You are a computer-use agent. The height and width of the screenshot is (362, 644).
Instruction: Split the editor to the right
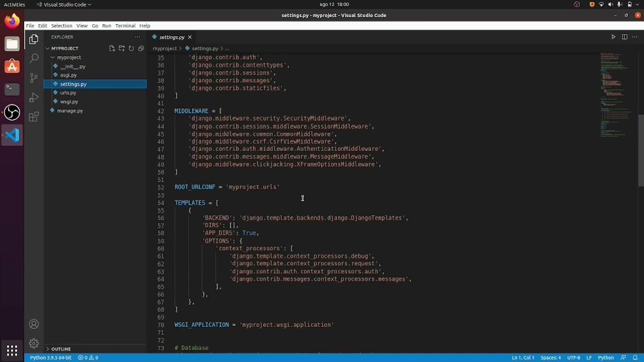pos(624,37)
